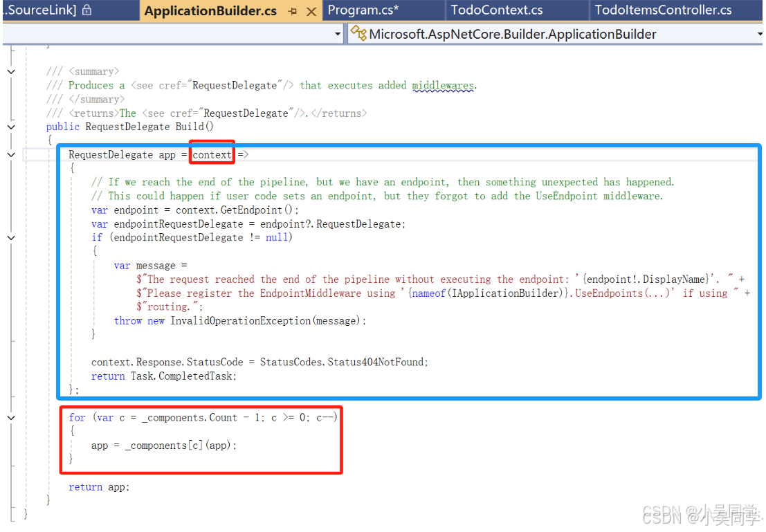The width and height of the screenshot is (766, 532).
Task: Click 'public RequestDelegate' return type
Action: coord(108,127)
